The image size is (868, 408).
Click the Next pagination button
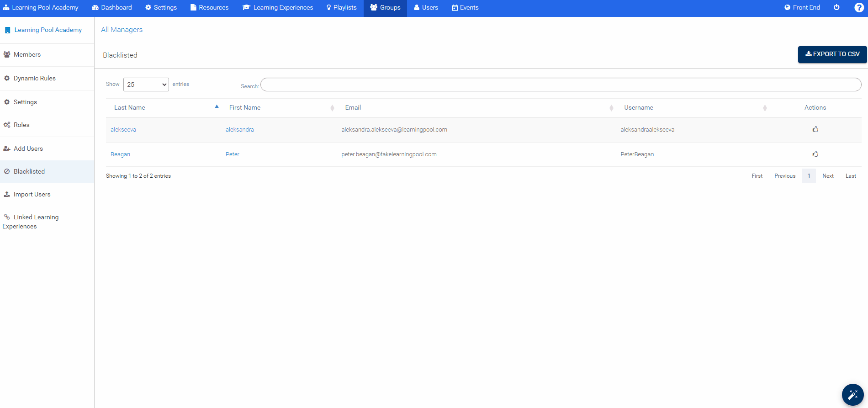[828, 176]
